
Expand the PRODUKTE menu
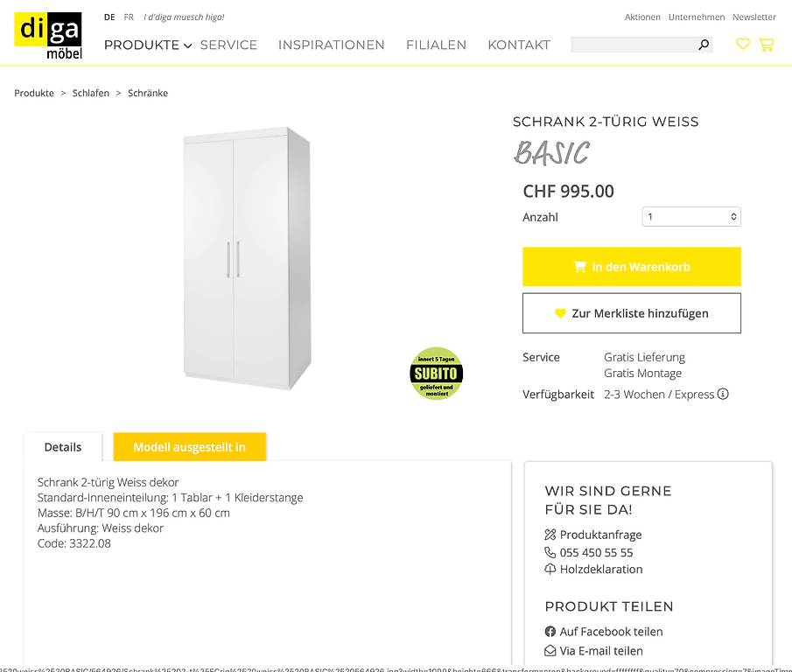click(x=148, y=45)
